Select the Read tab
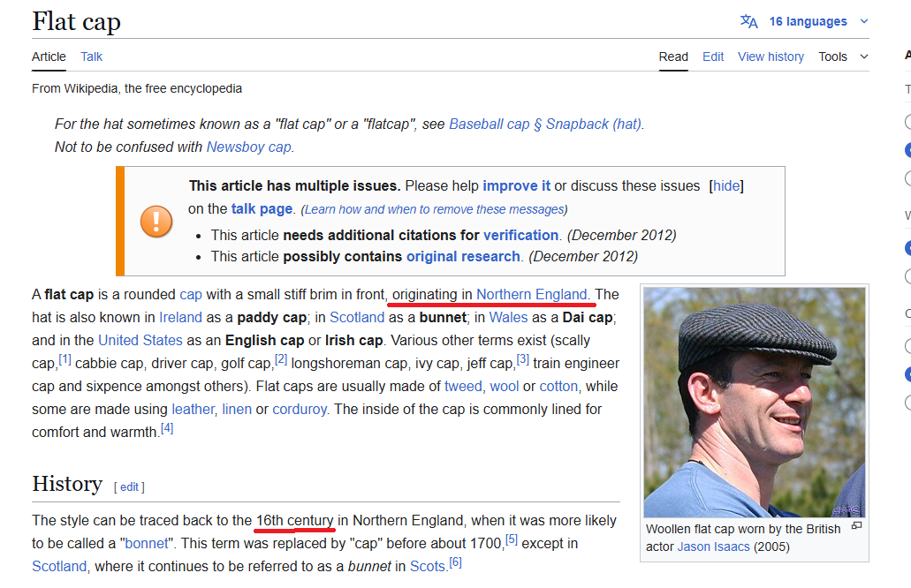The height and width of the screenshot is (588, 911). click(x=673, y=57)
